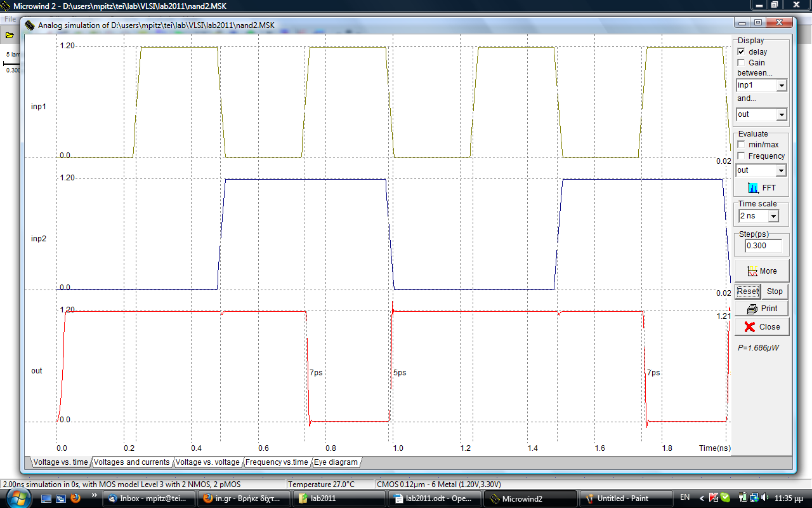Click the analog simulation window title icon
Viewport: 812px width, 508px height.
click(30, 25)
